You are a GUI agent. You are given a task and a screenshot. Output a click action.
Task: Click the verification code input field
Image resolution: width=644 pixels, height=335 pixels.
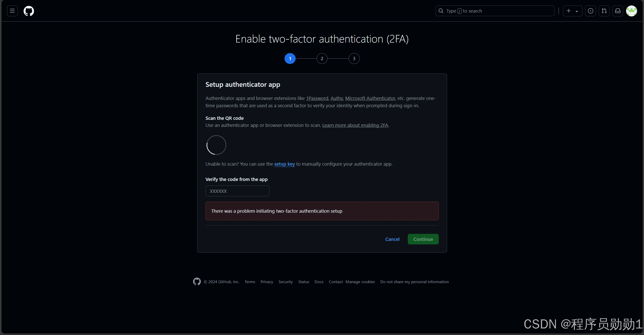[x=237, y=191]
